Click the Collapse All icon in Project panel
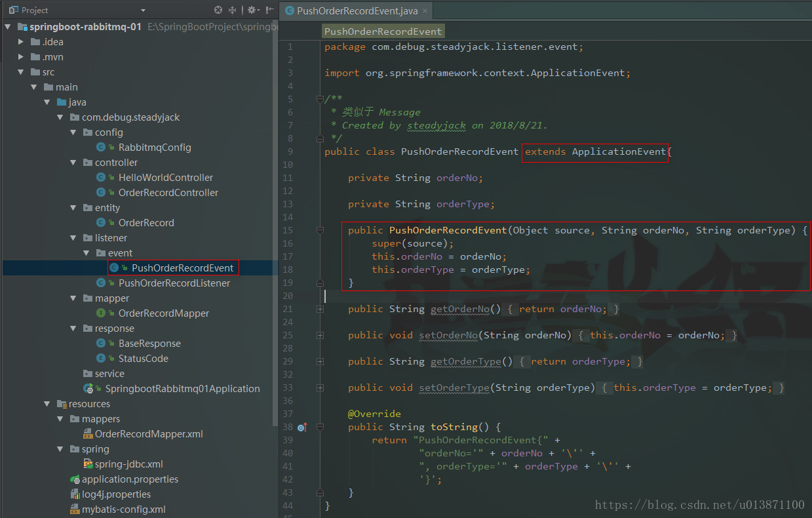Viewport: 812px width, 518px height. 233,10
